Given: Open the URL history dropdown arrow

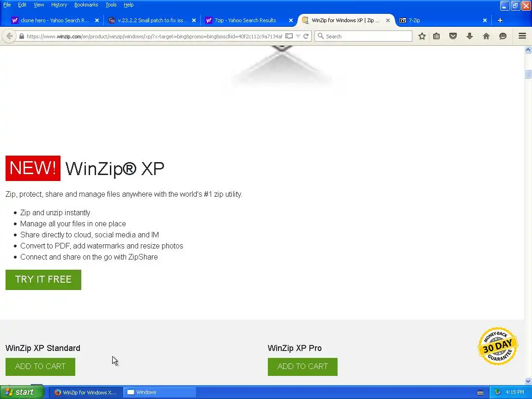Looking at the screenshot, I should pyautogui.click(x=298, y=36).
